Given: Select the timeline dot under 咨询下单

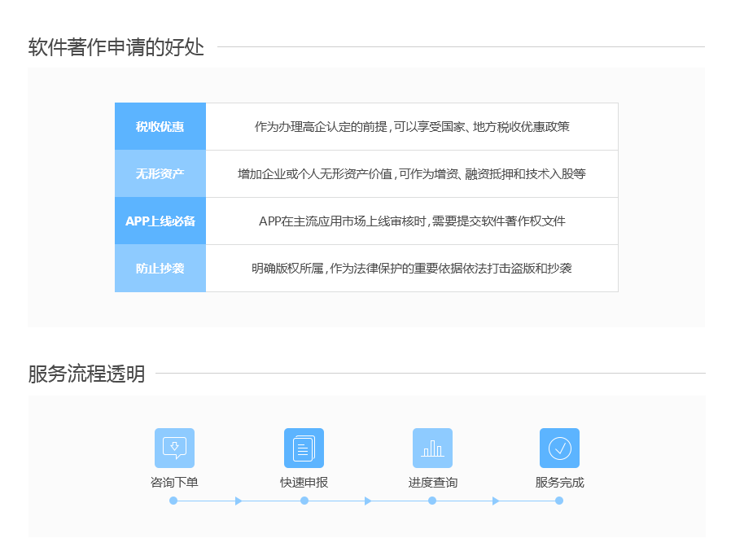Looking at the screenshot, I should point(173,501).
